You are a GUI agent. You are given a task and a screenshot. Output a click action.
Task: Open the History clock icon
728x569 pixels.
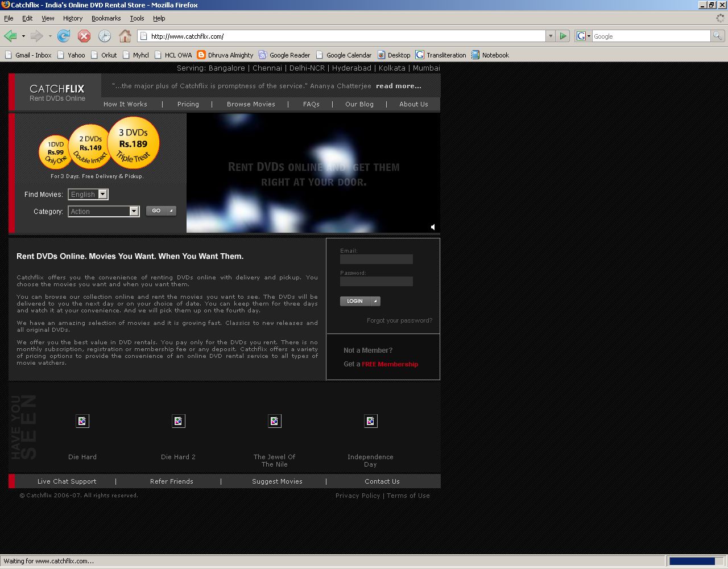point(105,36)
